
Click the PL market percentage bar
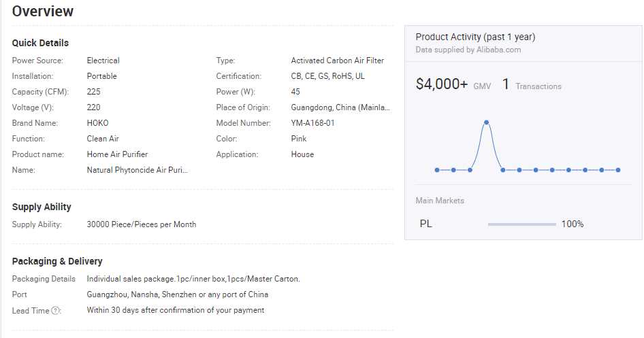click(x=521, y=224)
